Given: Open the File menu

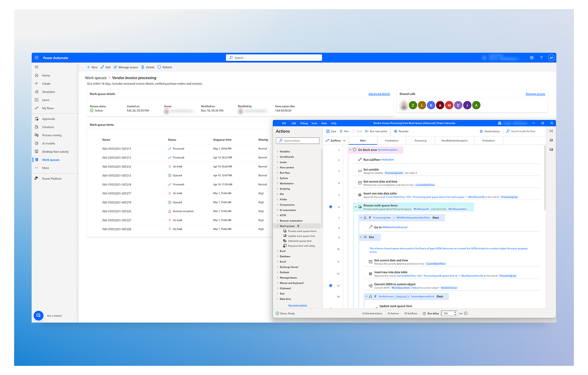Looking at the screenshot, I should pos(284,123).
